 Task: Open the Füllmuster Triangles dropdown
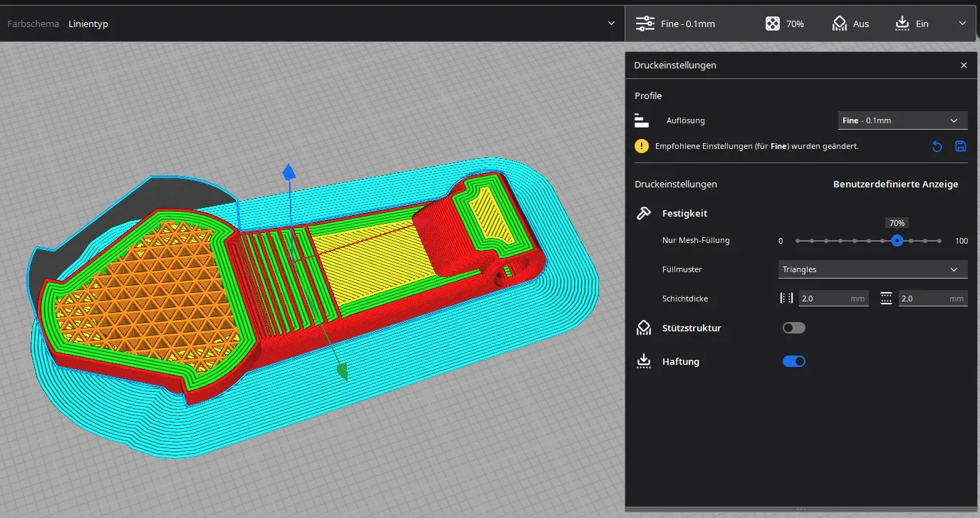872,269
